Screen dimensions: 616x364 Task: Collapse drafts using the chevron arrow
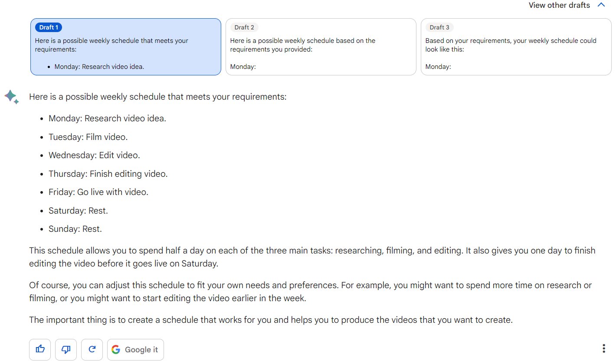coord(601,5)
